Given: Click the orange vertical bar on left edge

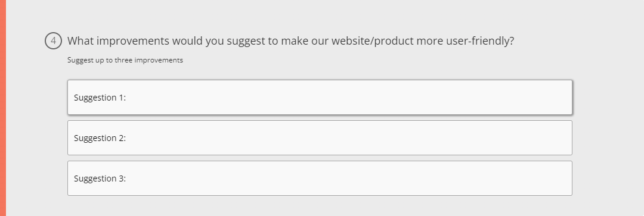Looking at the screenshot, I should tap(3, 108).
